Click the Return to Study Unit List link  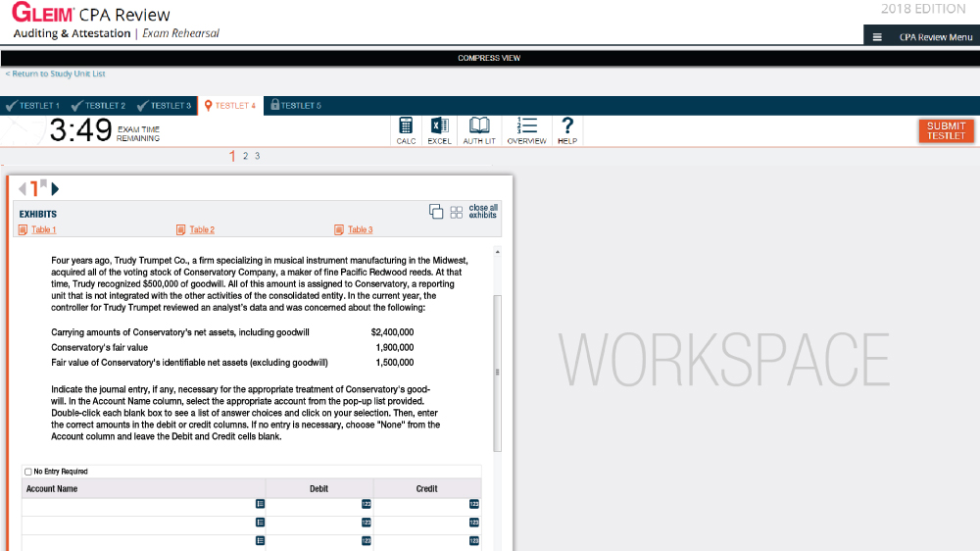click(55, 74)
